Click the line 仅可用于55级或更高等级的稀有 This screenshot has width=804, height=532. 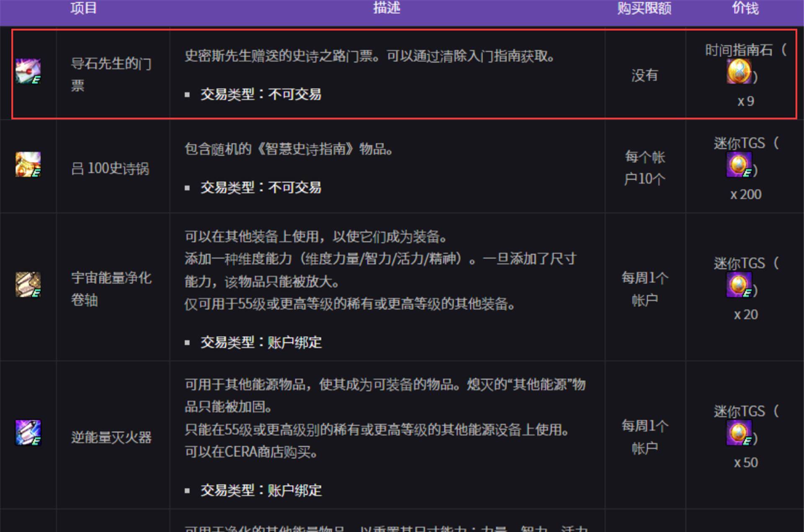(350, 304)
